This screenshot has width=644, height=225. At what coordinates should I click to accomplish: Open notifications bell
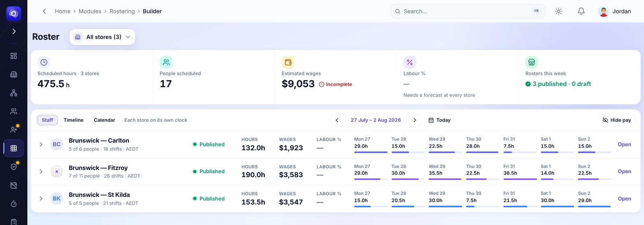coord(581,11)
